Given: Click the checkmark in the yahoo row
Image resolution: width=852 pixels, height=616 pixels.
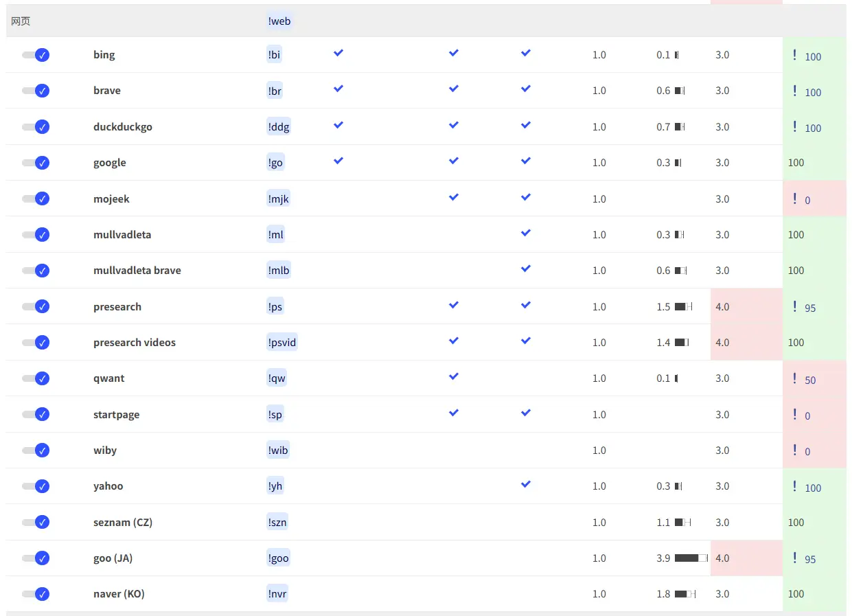Looking at the screenshot, I should 525,484.
